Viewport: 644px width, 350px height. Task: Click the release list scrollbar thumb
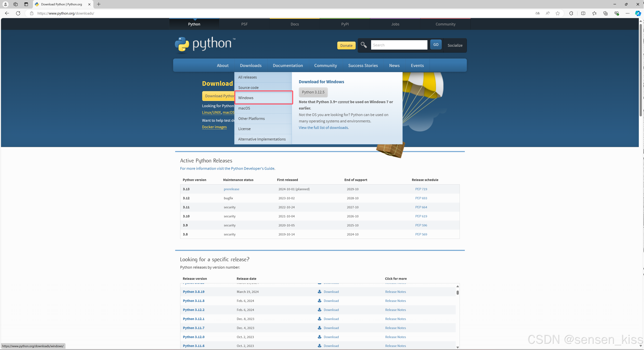pyautogui.click(x=457, y=293)
